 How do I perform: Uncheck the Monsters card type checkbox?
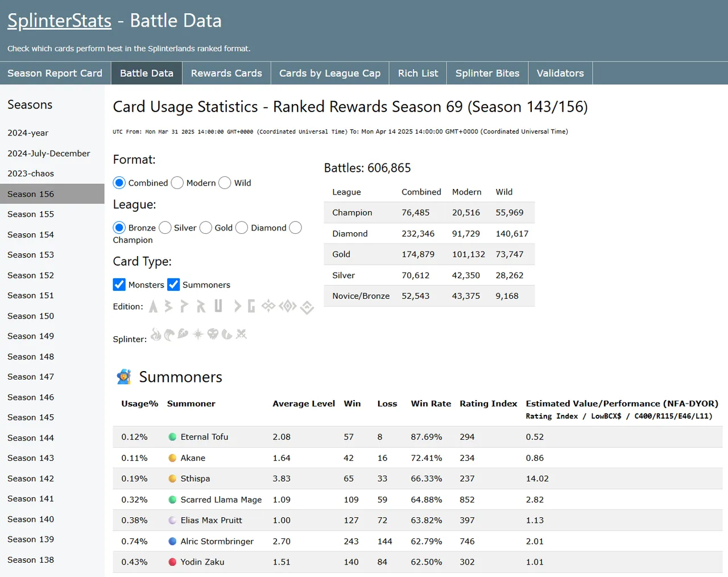[x=119, y=285]
